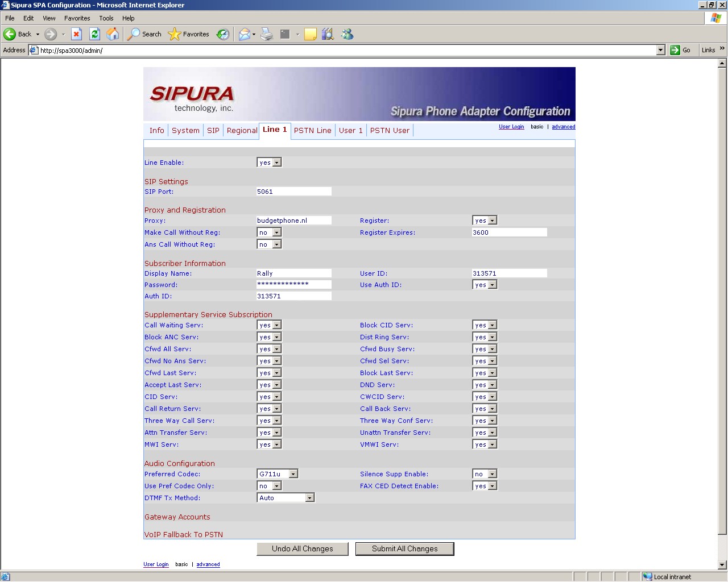Viewport: 728px width, 582px height.
Task: Open Call Waiting Serv dropdown
Action: 269,325
